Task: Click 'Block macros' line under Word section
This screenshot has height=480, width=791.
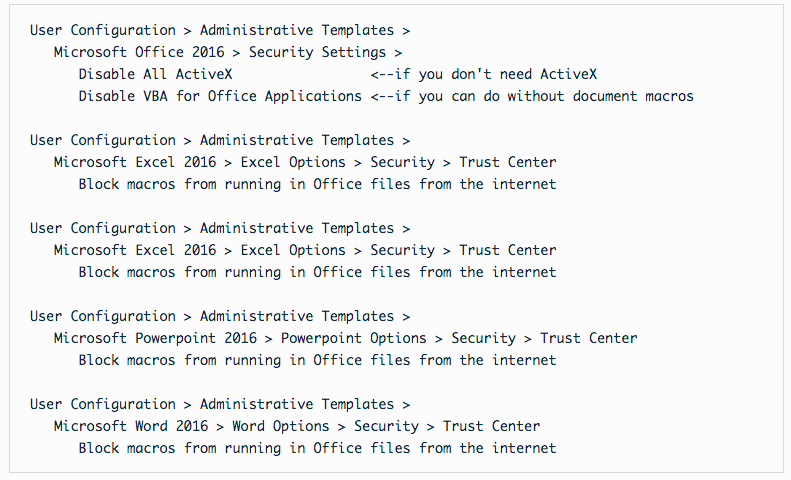Action: click(317, 448)
